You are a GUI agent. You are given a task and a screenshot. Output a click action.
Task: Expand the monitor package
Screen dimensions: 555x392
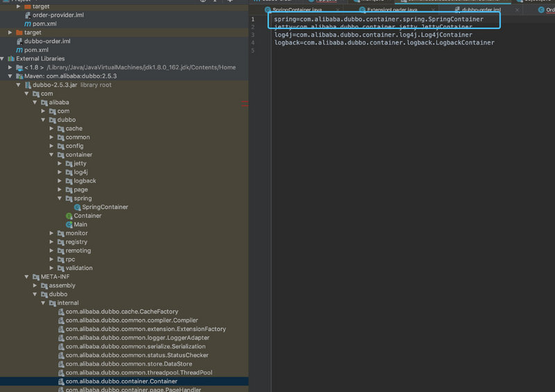51,233
